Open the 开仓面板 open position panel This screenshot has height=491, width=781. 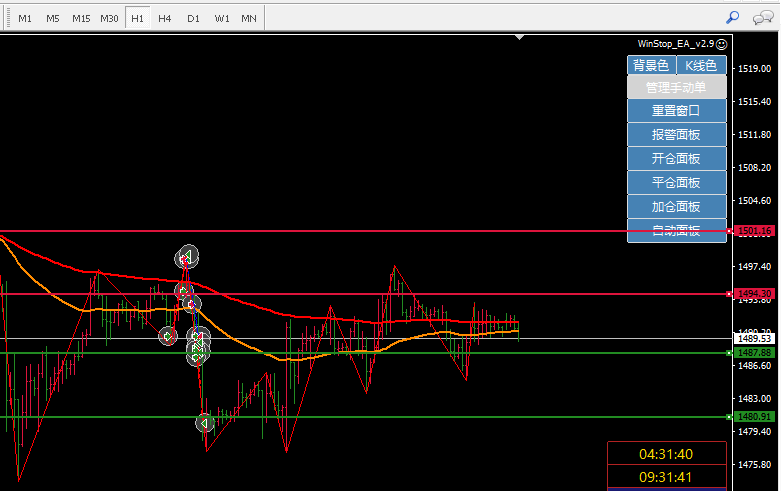(x=676, y=158)
